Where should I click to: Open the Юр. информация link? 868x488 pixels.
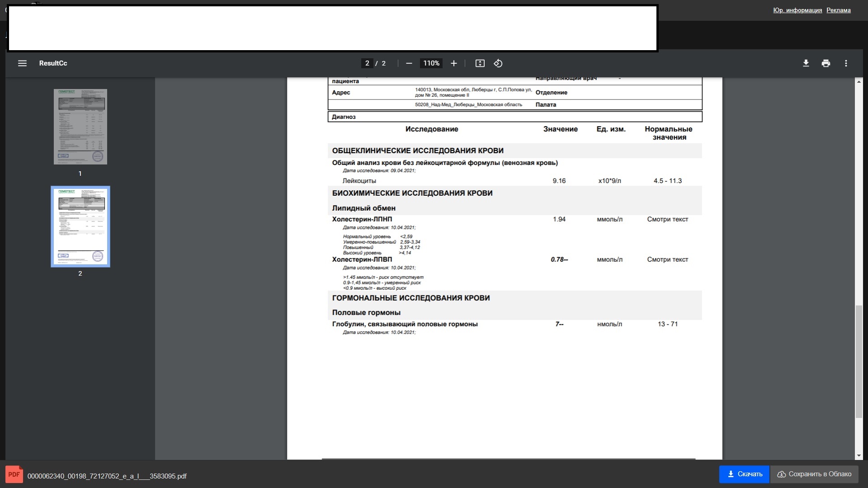click(x=797, y=10)
